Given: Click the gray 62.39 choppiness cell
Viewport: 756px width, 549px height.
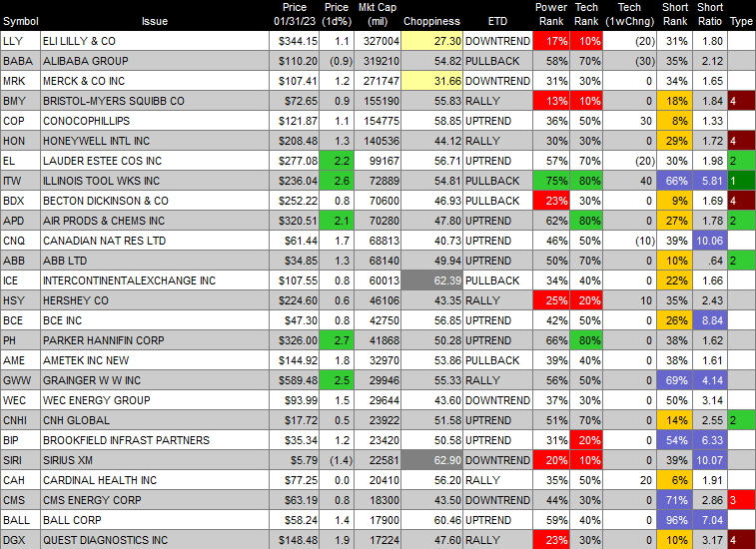Looking at the screenshot, I should tap(432, 280).
